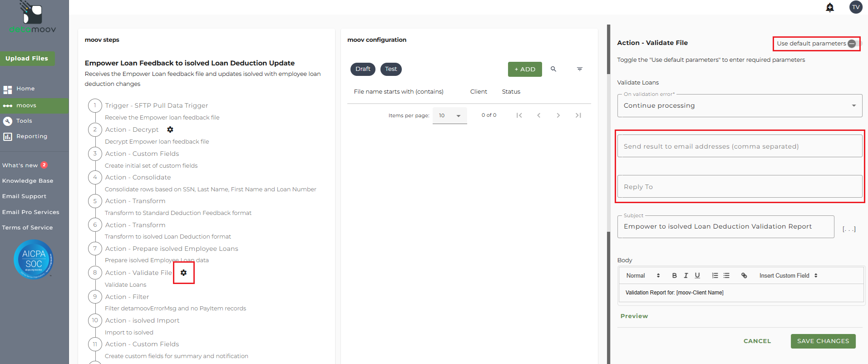
Task: Apply italic formatting in Body editor
Action: (x=686, y=275)
